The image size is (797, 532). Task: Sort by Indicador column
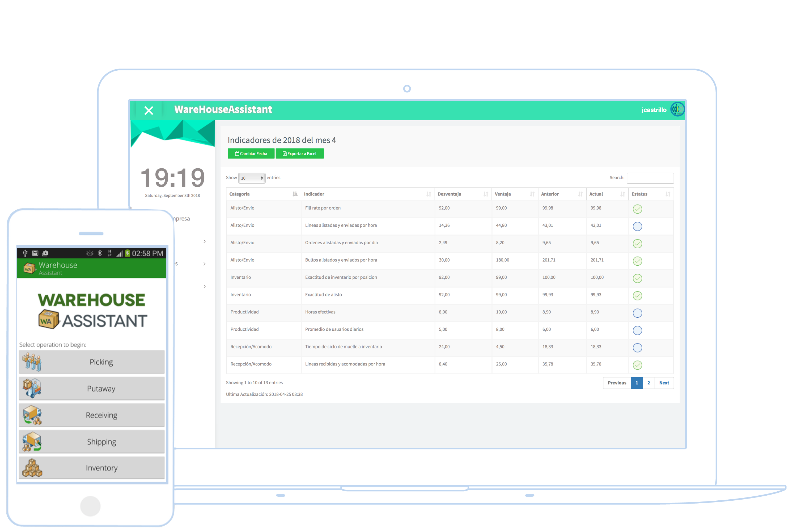click(x=368, y=194)
